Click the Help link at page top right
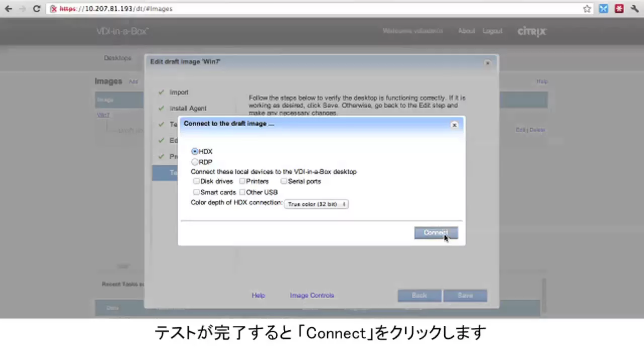Image resolution: width=644 pixels, height=362 pixels. (x=542, y=81)
